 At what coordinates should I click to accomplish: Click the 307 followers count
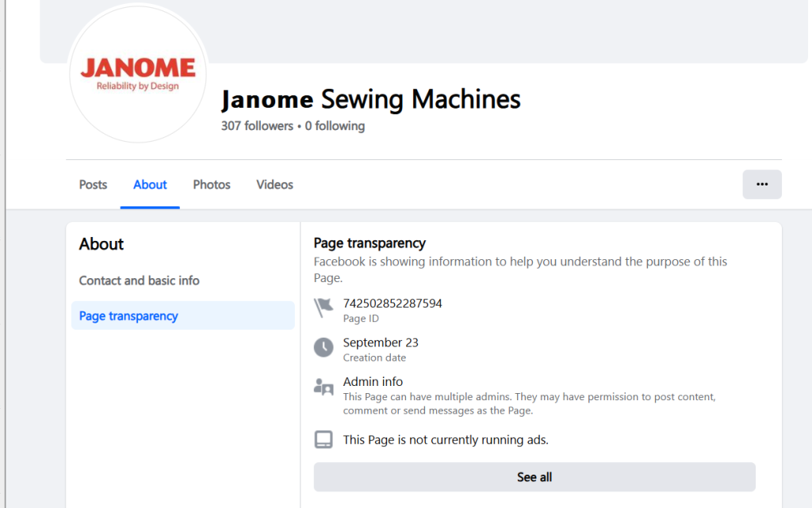tap(257, 126)
